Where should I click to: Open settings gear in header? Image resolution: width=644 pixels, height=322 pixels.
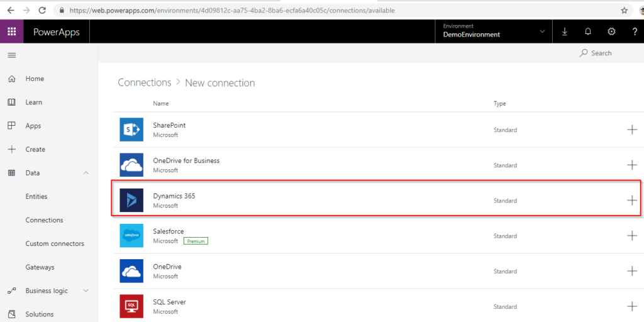coord(611,31)
